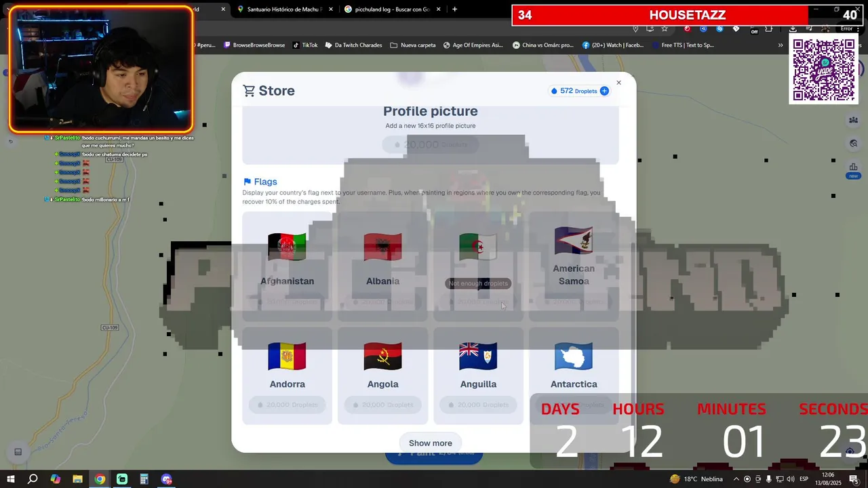This screenshot has width=868, height=488.
Task: Open the Calculator taskbar app
Action: click(x=144, y=479)
